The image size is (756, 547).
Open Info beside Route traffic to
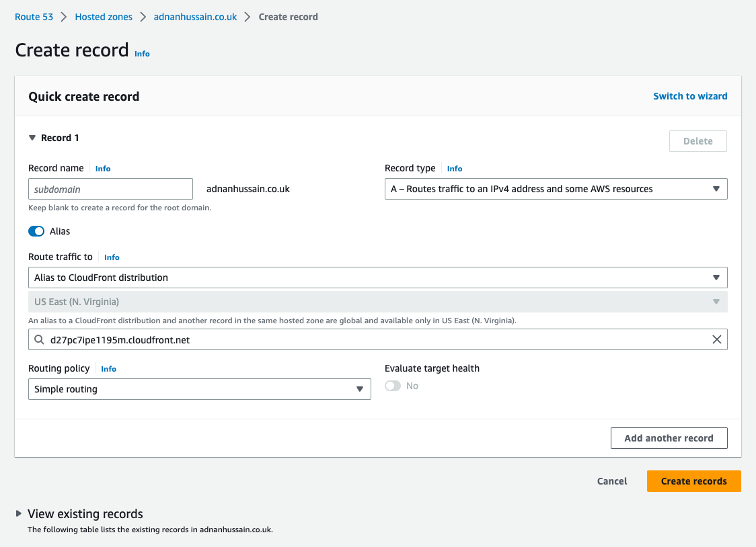[x=112, y=257]
